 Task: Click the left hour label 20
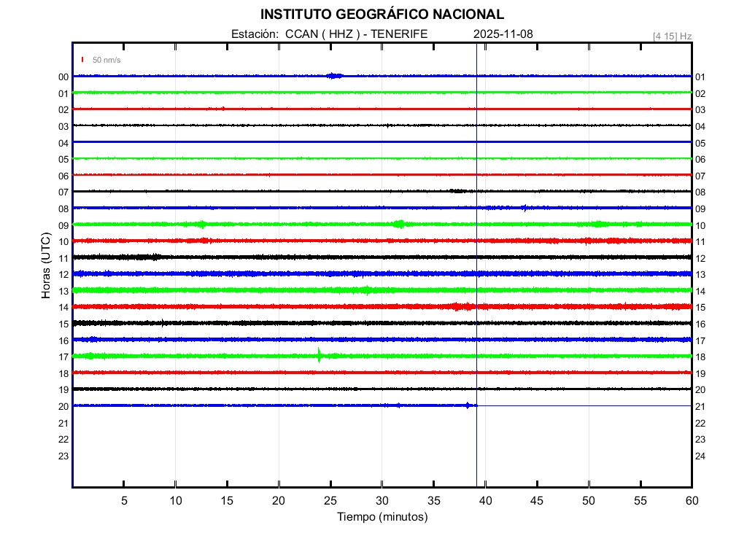click(x=63, y=407)
